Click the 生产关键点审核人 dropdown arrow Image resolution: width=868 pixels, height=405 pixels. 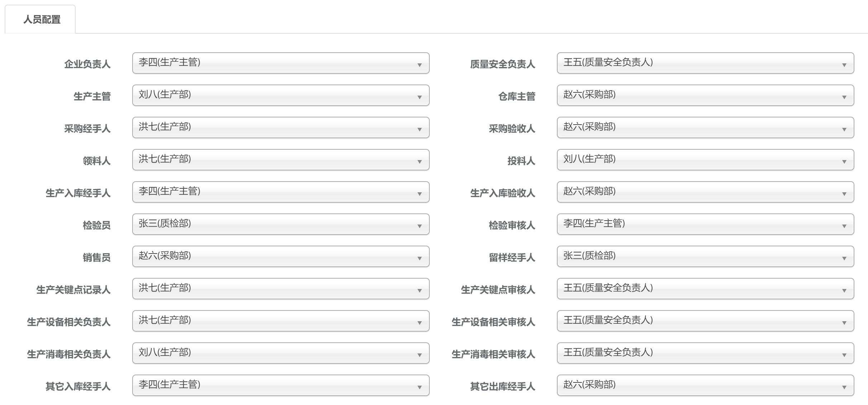tap(844, 290)
